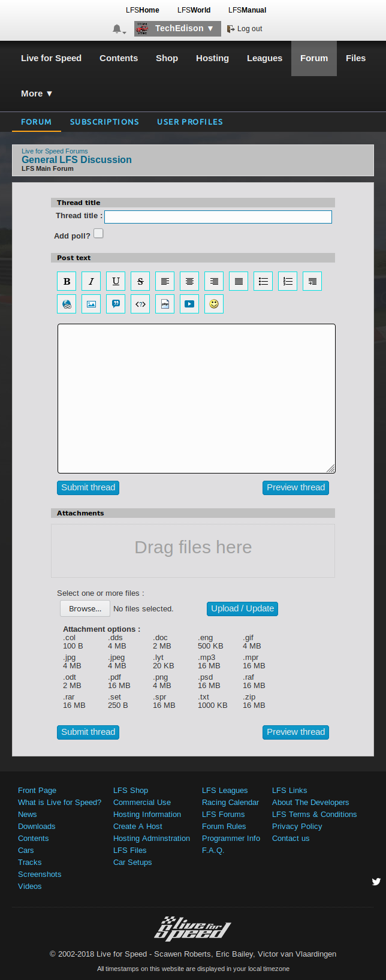Click Submit thread below attachment options
Viewport: 386px width, 980px height.
(88, 732)
